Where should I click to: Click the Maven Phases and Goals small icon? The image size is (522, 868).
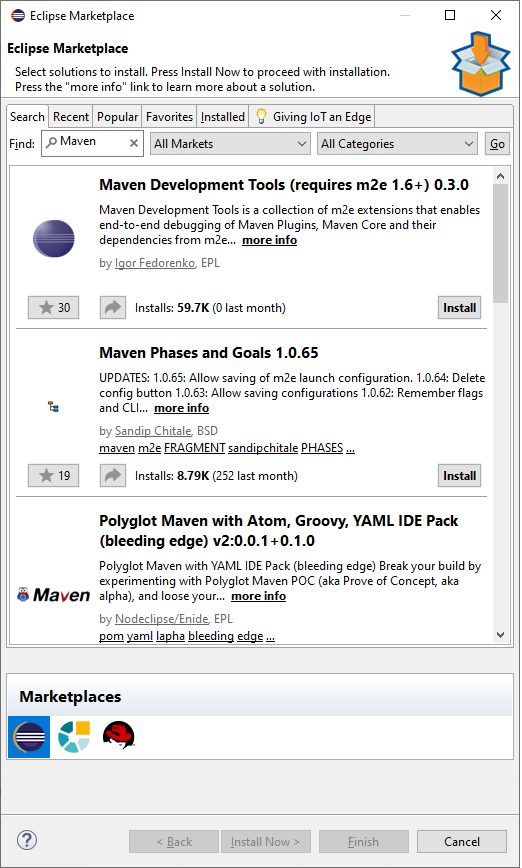pyautogui.click(x=54, y=407)
